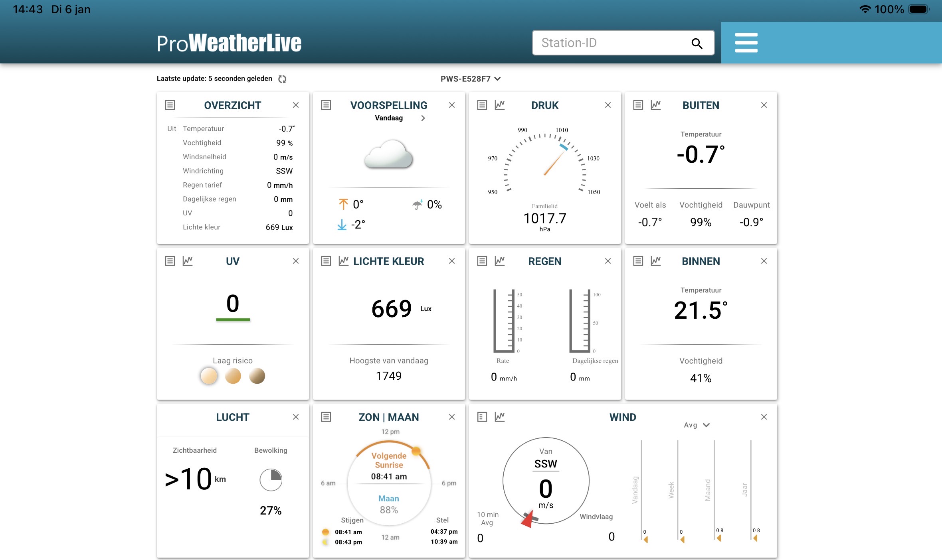The width and height of the screenshot is (942, 560).
Task: Show the UV graph
Action: point(188,261)
